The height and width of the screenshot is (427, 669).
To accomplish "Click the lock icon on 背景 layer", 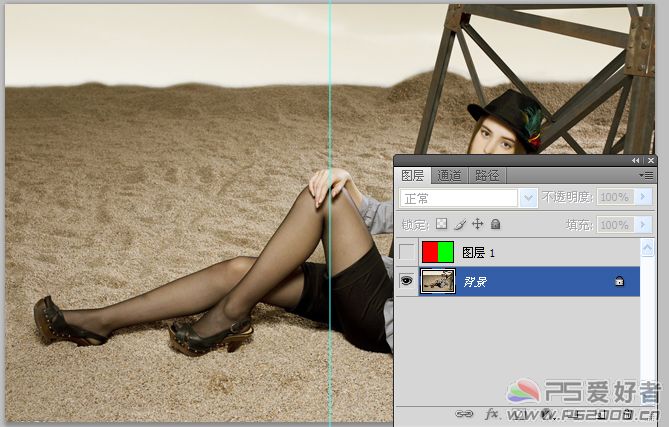I will 619,283.
